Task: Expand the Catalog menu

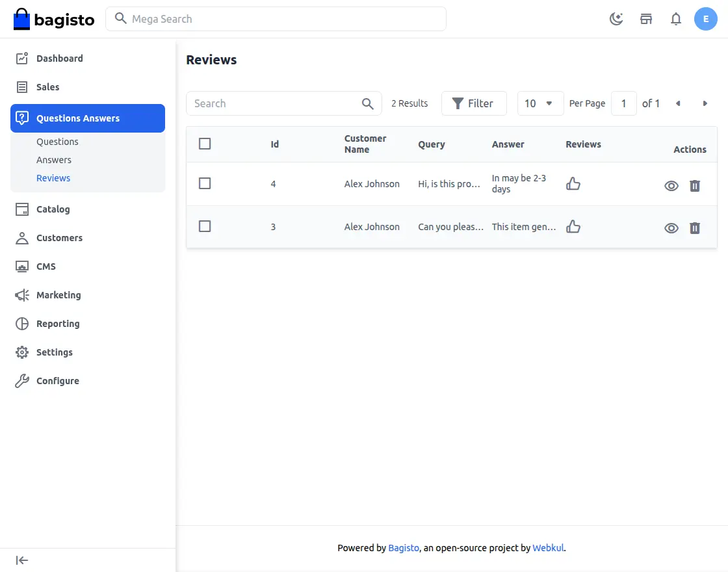Action: coord(53,209)
